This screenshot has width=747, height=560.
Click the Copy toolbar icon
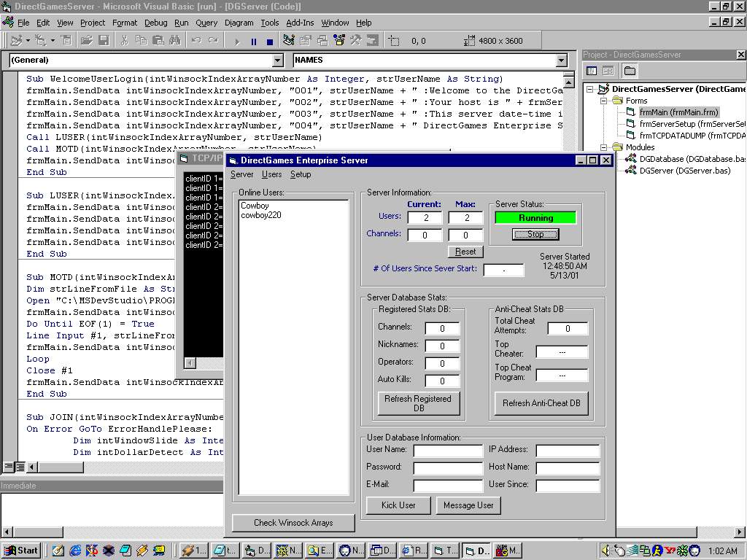141,41
